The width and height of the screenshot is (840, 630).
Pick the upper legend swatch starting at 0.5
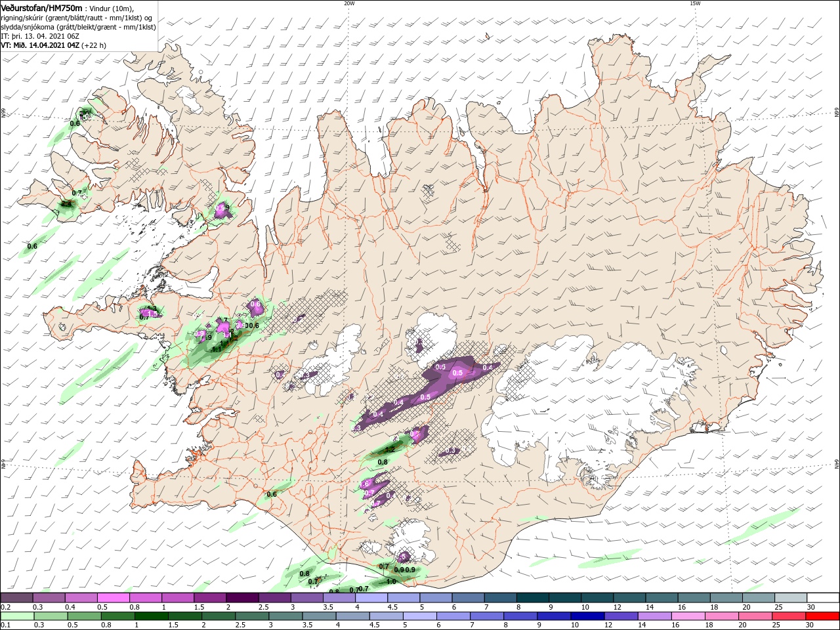(113, 598)
